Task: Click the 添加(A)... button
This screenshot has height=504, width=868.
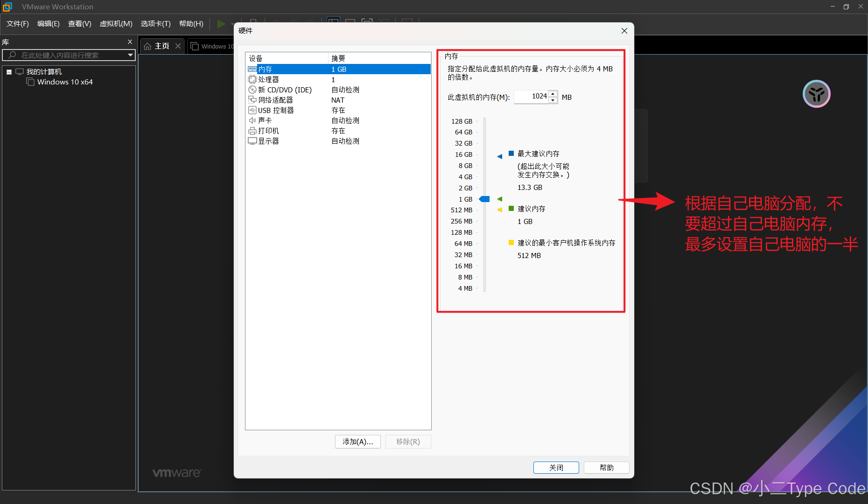Action: tap(358, 441)
